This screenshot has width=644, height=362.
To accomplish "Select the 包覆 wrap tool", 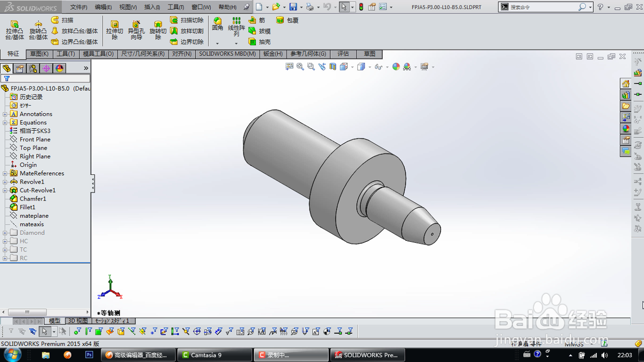I will (288, 20).
